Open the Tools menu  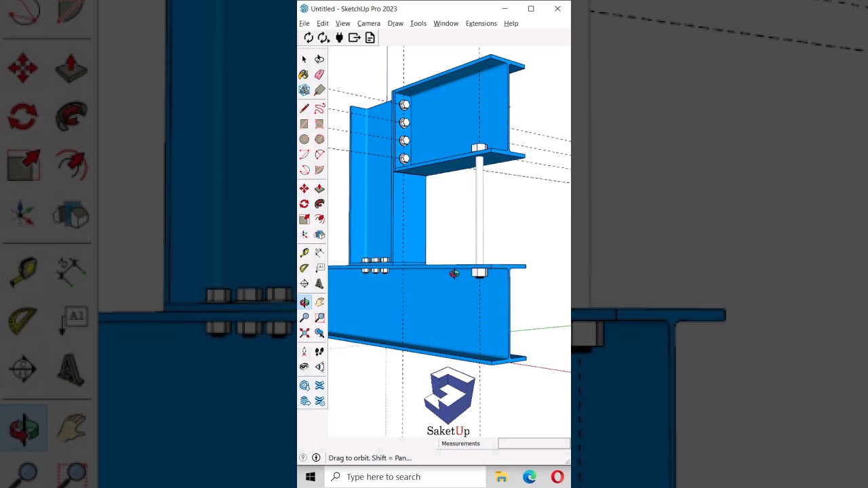coord(418,23)
